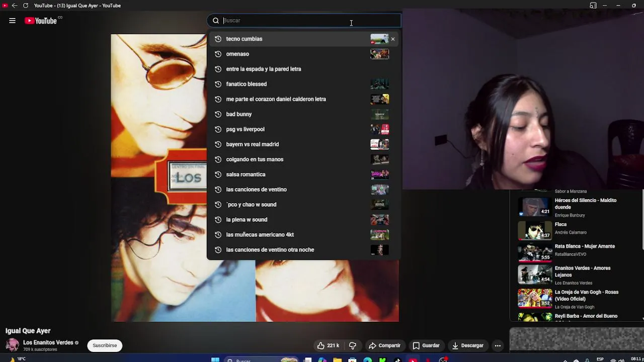The width and height of the screenshot is (644, 362).
Task: Pick 'me parte el corazon daniel calderon letra'
Action: pyautogui.click(x=276, y=99)
